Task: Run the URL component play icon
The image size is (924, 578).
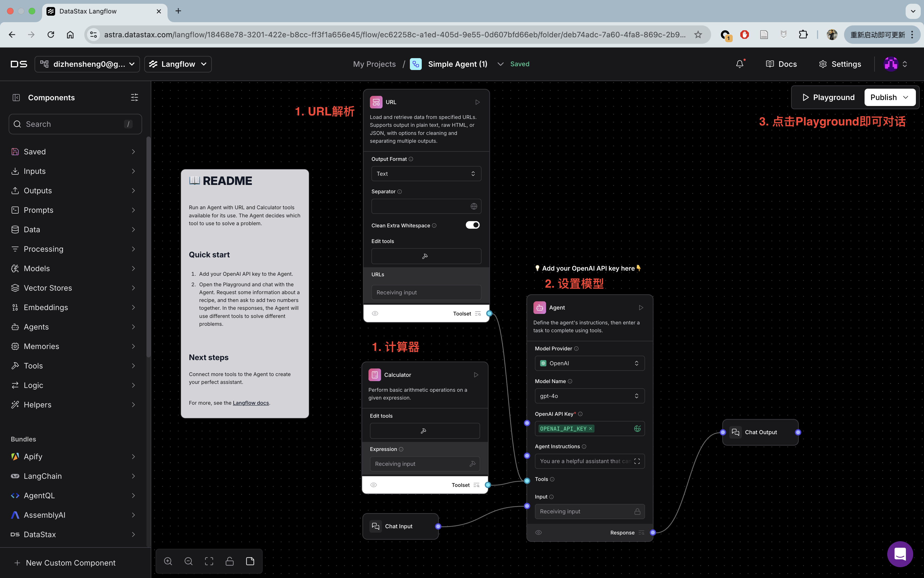Action: pyautogui.click(x=477, y=102)
